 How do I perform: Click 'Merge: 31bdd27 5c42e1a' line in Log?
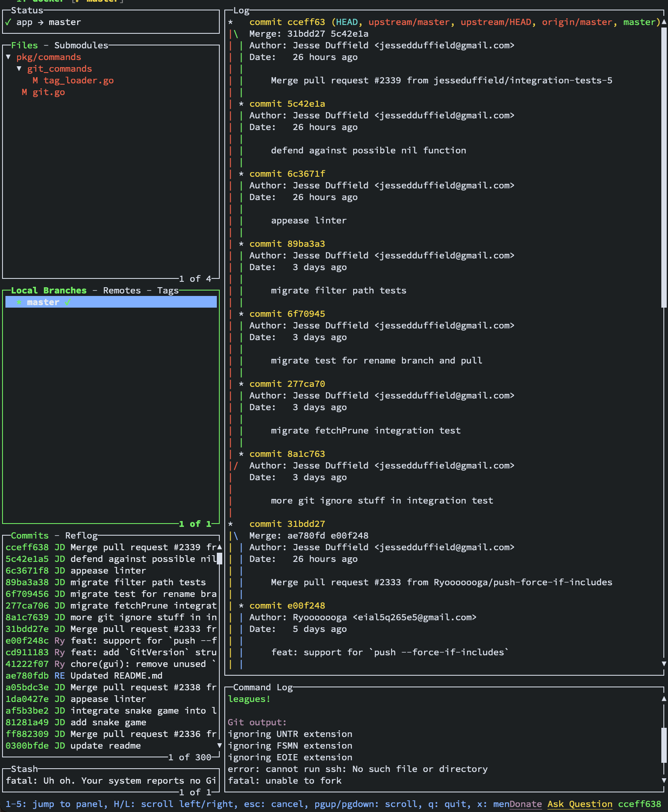click(x=309, y=34)
